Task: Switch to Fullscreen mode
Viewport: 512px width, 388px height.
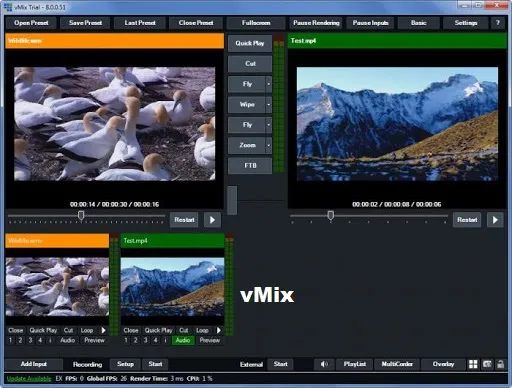Action: point(256,23)
